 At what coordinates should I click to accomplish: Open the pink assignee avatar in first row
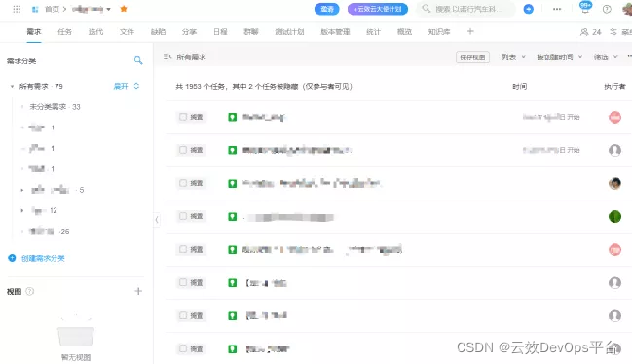tap(614, 117)
